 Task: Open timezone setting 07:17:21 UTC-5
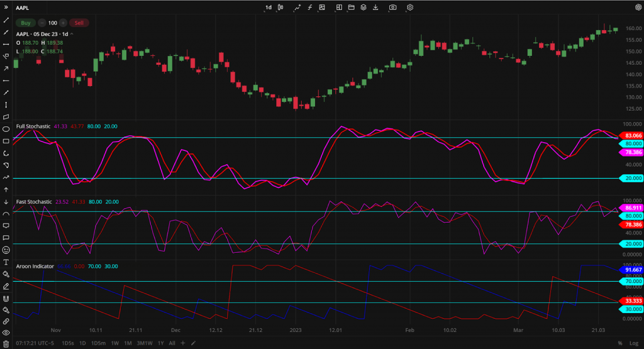pos(35,343)
